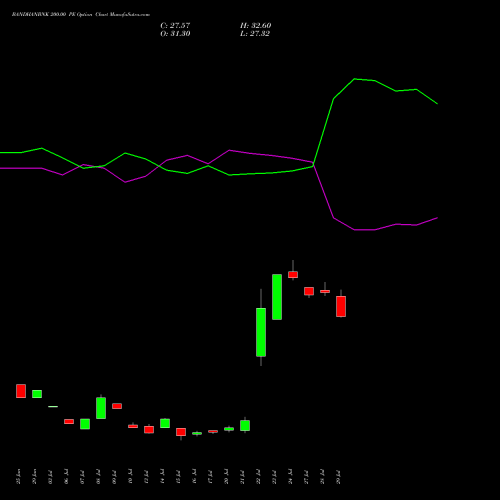Select the close value C: 27.57
This screenshot has width=500, height=500.
tap(175, 26)
